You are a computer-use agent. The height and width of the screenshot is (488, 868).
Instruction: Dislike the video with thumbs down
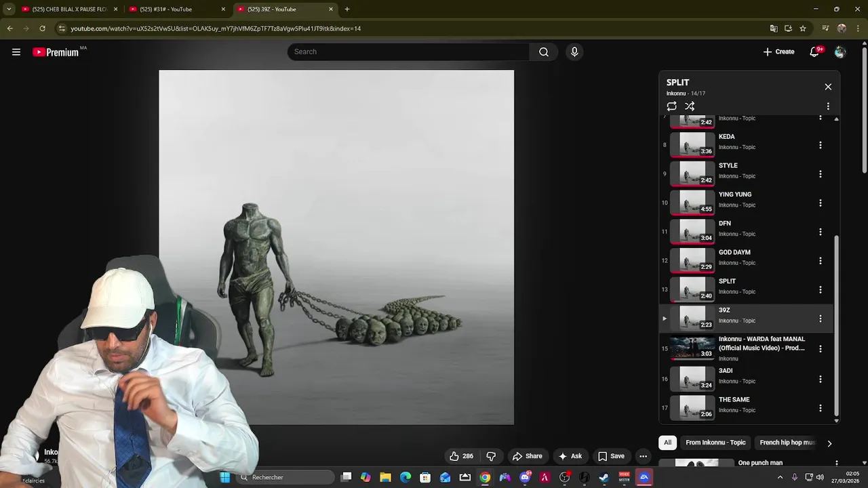tap(491, 456)
